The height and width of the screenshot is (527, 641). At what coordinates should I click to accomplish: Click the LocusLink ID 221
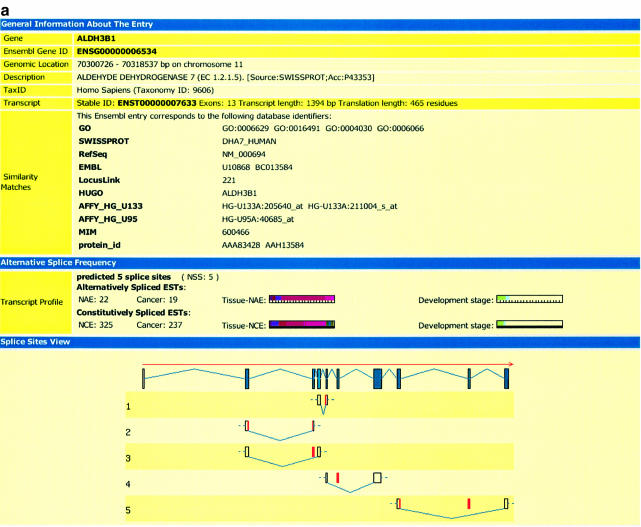pyautogui.click(x=229, y=180)
